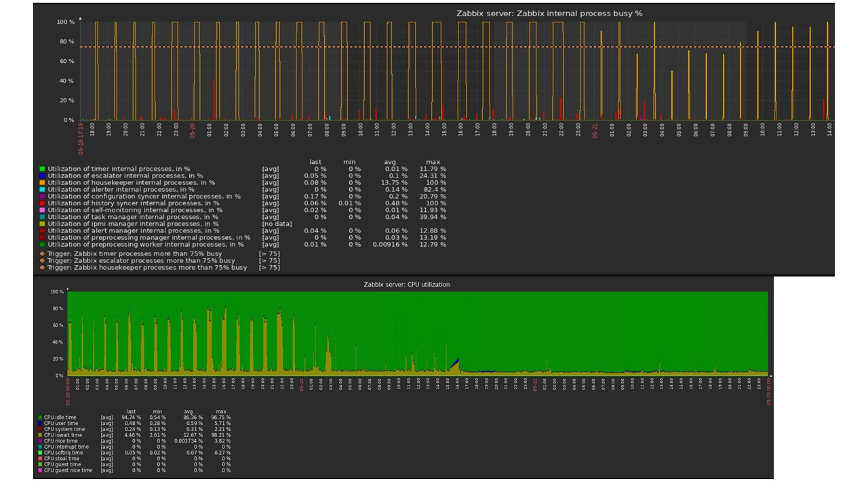
Task: Click the trigger marker for timer processes busy
Action: coord(42,253)
